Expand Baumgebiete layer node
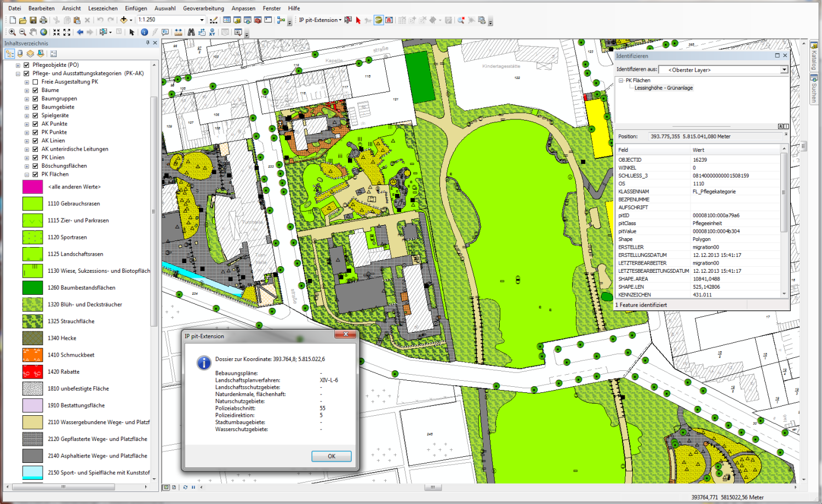 point(27,107)
